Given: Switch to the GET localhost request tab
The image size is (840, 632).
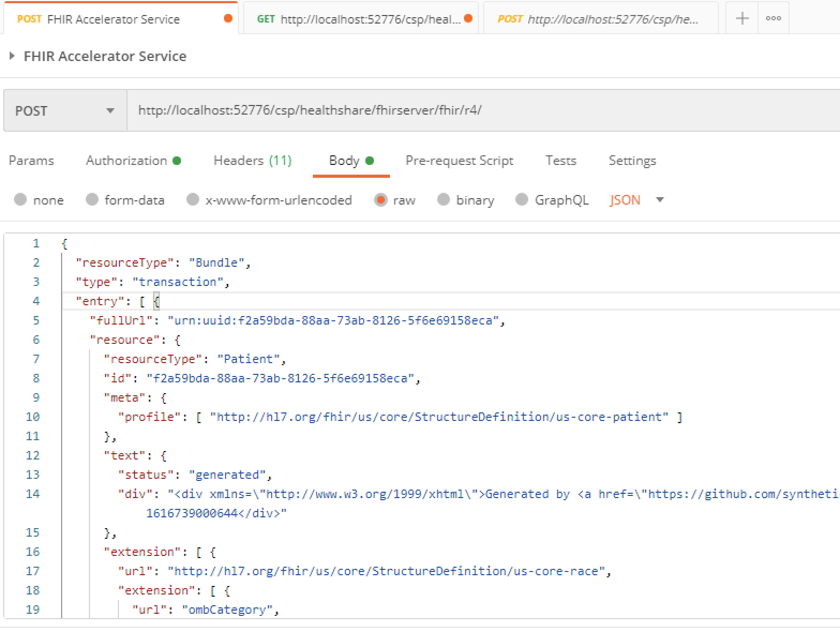Looking at the screenshot, I should [x=359, y=19].
